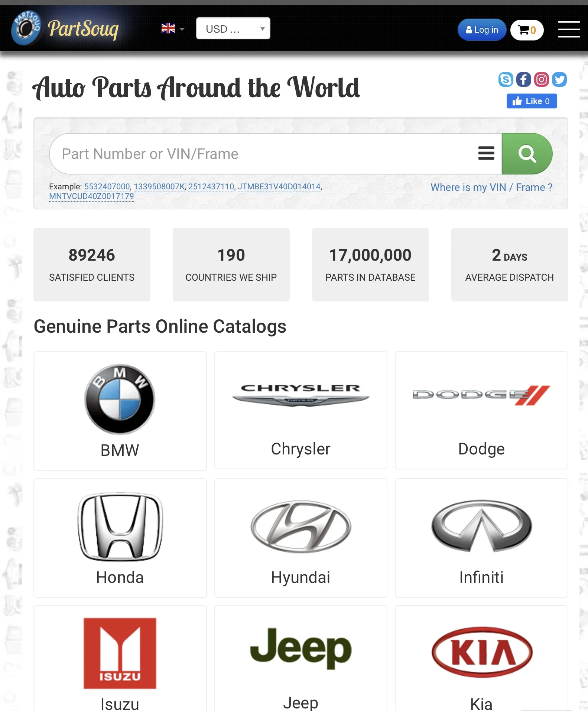588x711 pixels.
Task: Open the language flag selector
Action: [173, 28]
